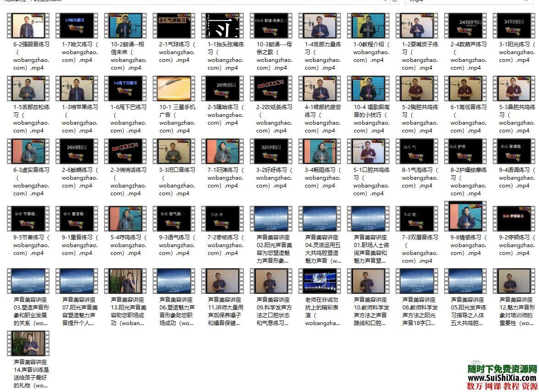Select the 1-7哈欠练习 video icon
Image resolution: width=539 pixels, height=392 pixels.
(x=77, y=26)
